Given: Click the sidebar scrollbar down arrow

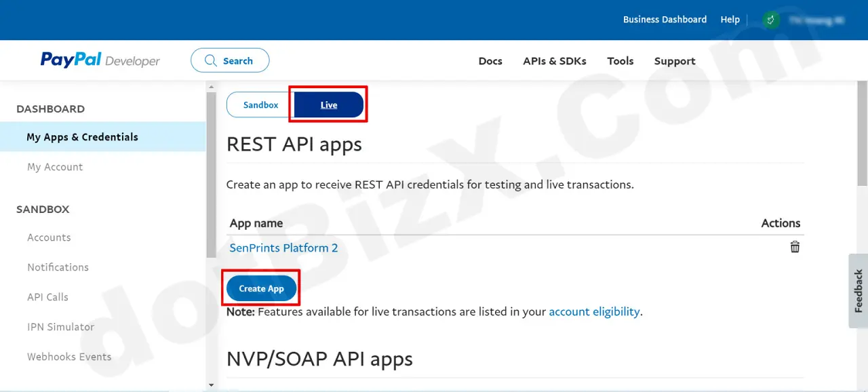Looking at the screenshot, I should [x=211, y=385].
